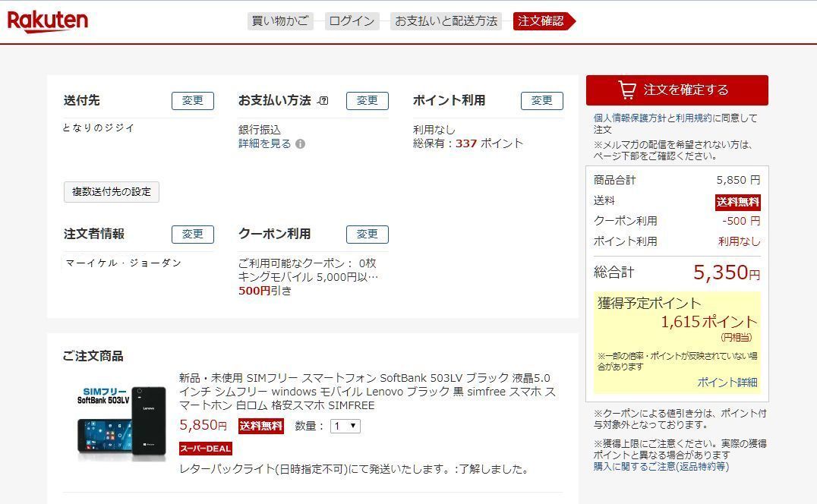This screenshot has width=817, height=504.
Task: Go to the ログイン step
Action: pos(352,21)
